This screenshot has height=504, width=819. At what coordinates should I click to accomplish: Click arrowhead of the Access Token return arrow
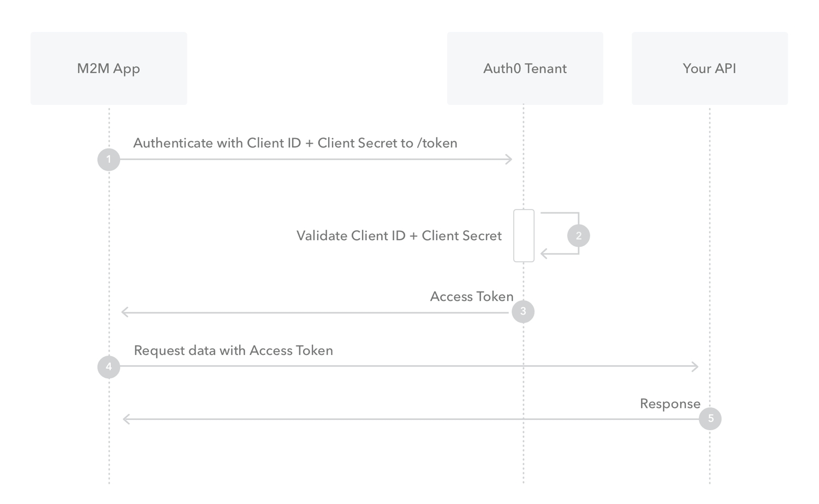pos(125,312)
